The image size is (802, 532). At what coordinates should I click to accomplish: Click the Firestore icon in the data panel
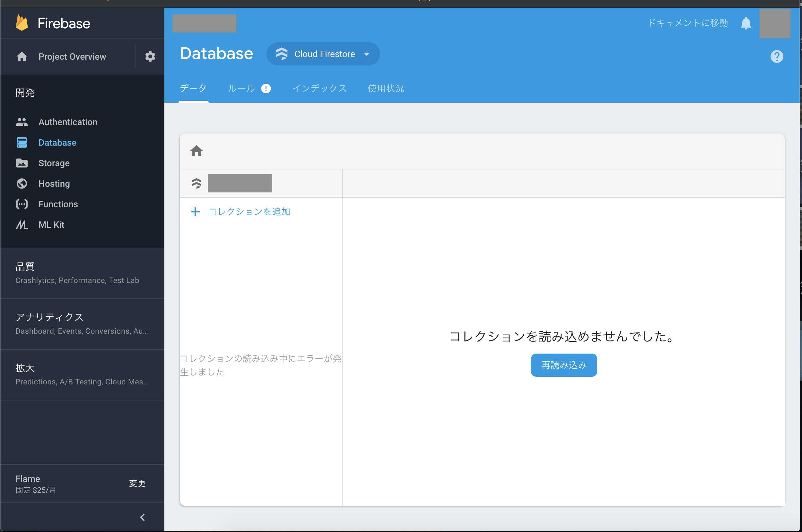[196, 183]
